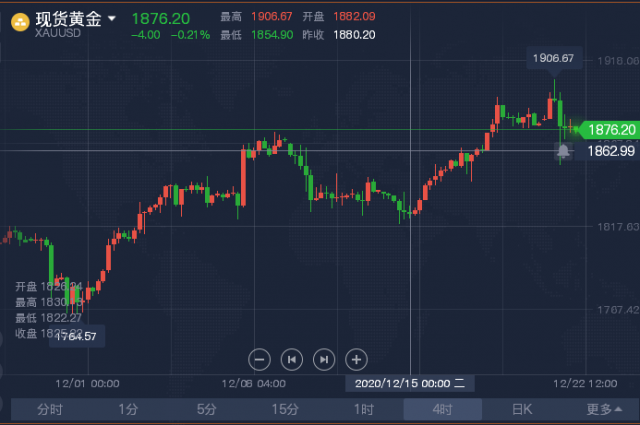Expand the 更多 timeframe options
640x425 pixels.
[604, 409]
